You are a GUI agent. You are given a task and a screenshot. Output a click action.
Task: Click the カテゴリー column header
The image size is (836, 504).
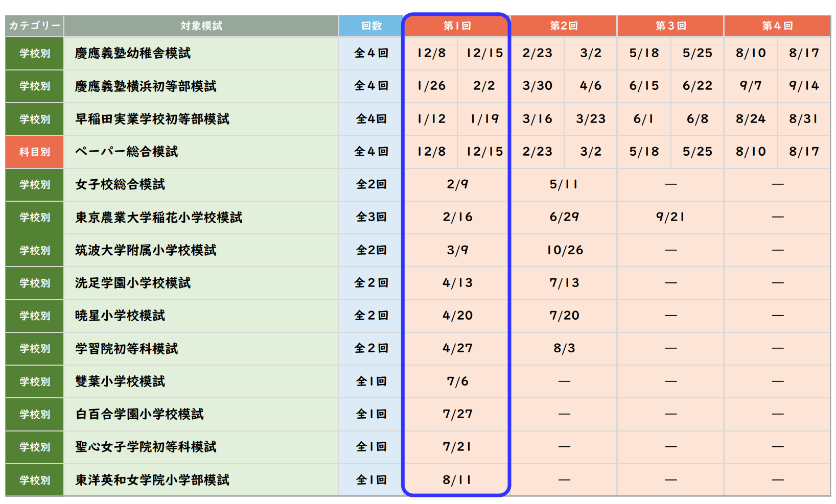[34, 26]
